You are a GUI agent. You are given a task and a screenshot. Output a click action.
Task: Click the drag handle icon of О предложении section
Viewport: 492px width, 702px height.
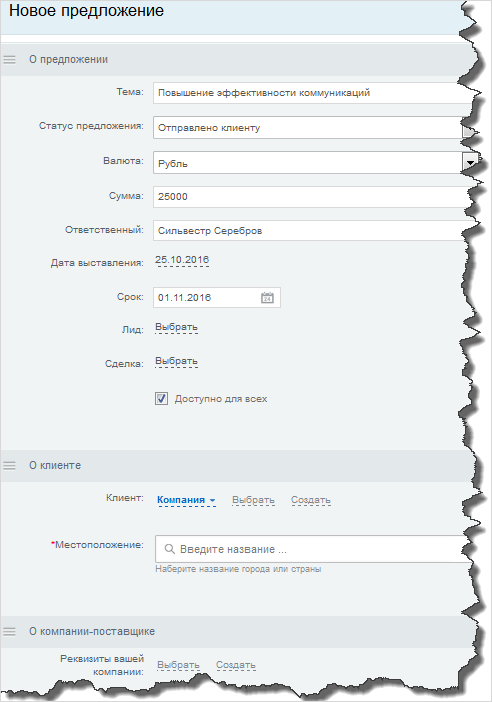(9, 60)
